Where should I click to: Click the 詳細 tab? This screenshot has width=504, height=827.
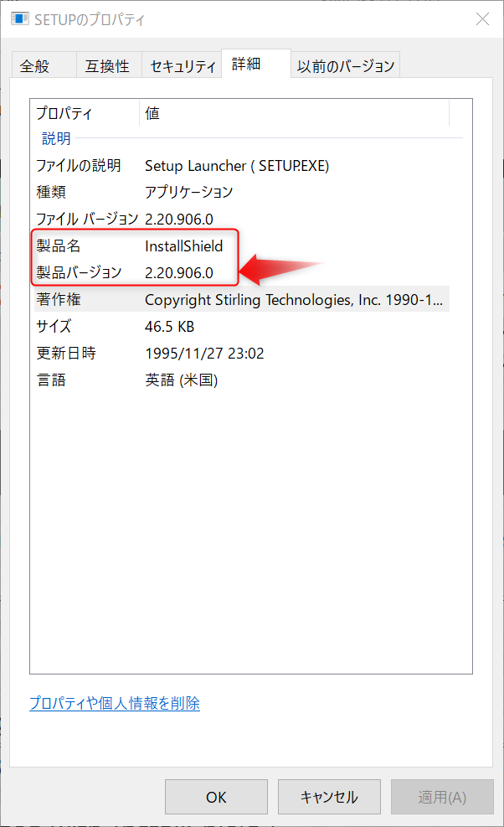click(256, 64)
